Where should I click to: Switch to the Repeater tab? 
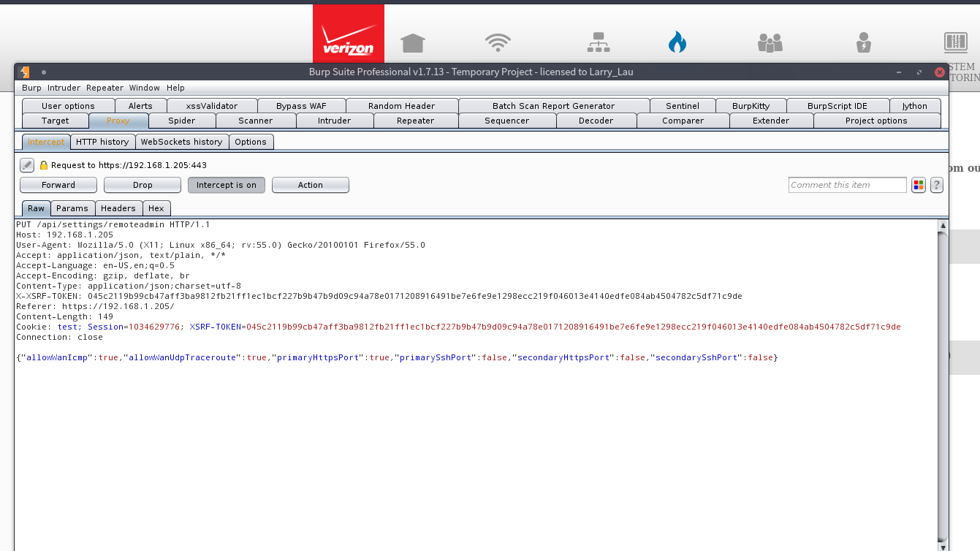coord(415,121)
